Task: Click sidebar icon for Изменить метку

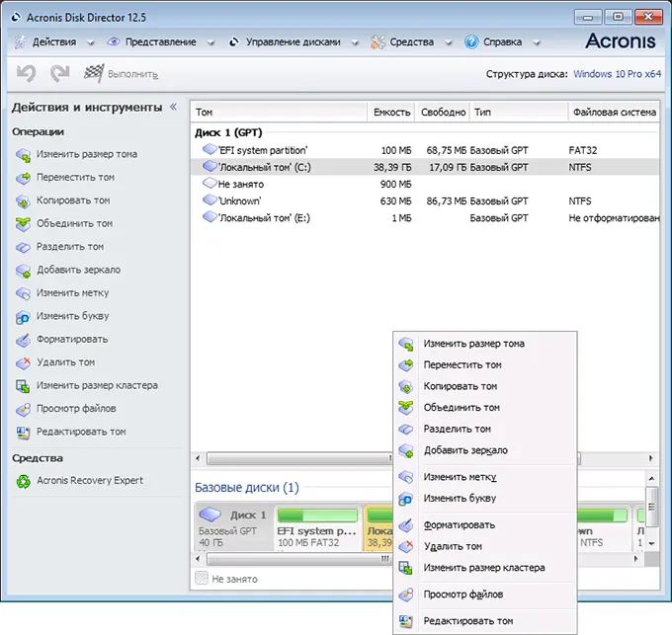Action: (x=23, y=293)
